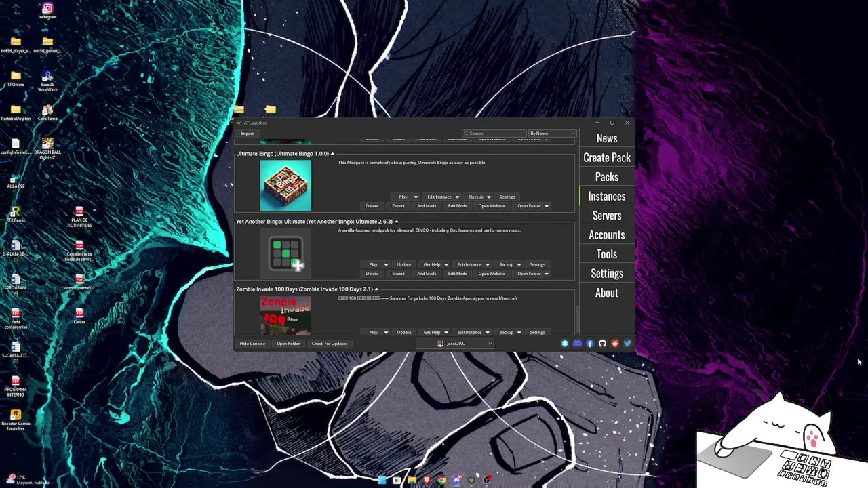This screenshot has width=868, height=488.
Task: Click the Ultimate Bingo pack thumbnail
Action: click(285, 186)
